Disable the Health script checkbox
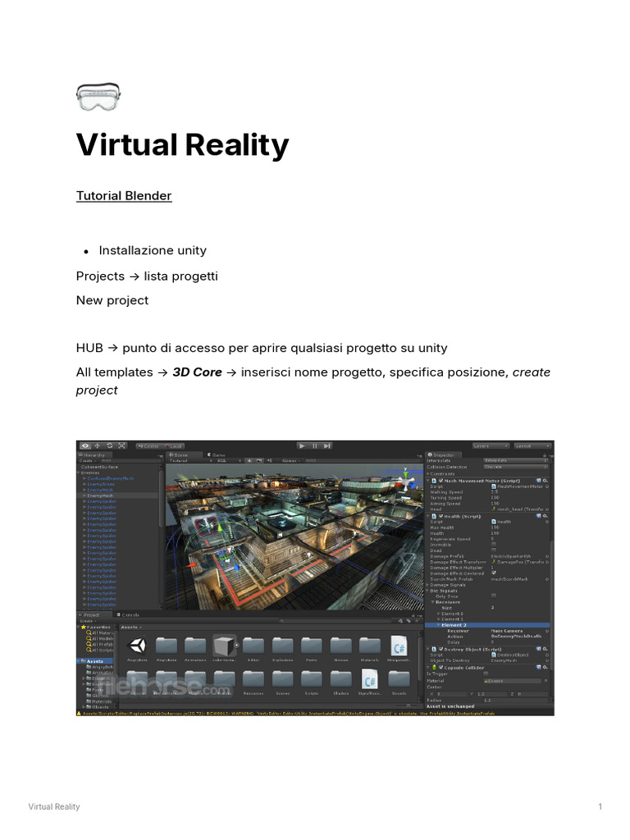This screenshot has width=630, height=840. point(441,517)
